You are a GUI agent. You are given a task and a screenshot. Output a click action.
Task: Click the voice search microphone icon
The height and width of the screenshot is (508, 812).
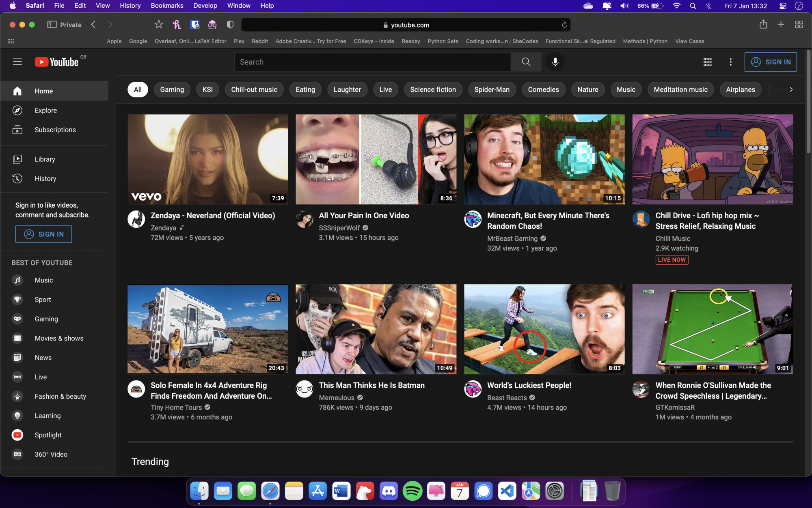pyautogui.click(x=555, y=62)
